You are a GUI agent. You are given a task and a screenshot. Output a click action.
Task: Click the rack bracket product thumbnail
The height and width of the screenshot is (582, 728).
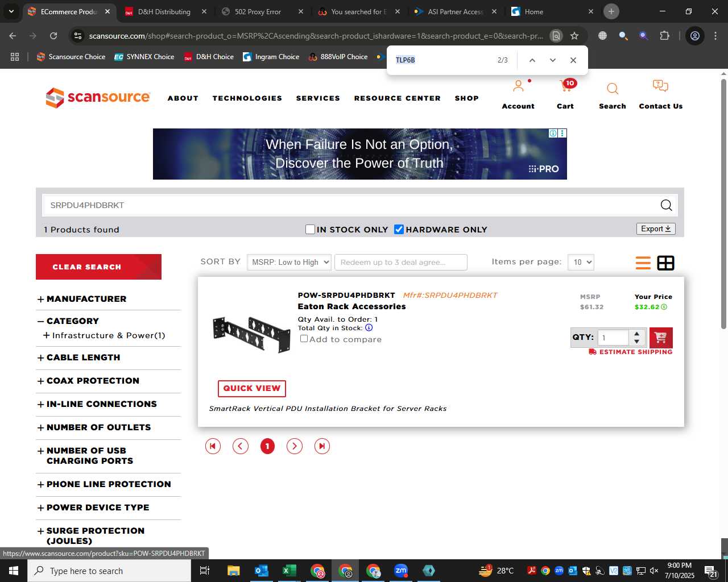pyautogui.click(x=251, y=335)
